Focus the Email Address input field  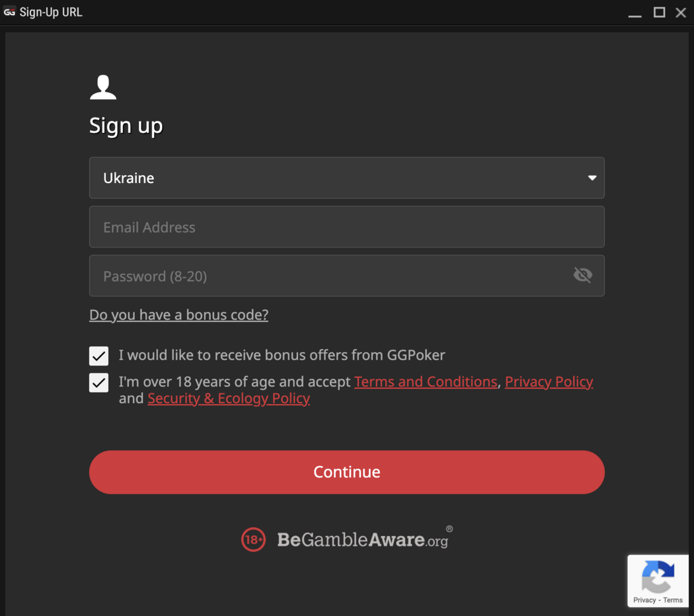[346, 227]
